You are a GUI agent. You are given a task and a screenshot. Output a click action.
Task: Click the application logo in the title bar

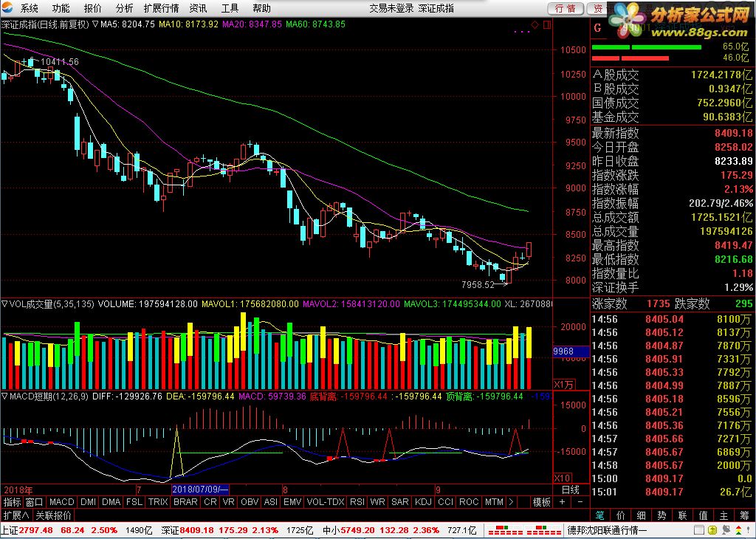7,7
